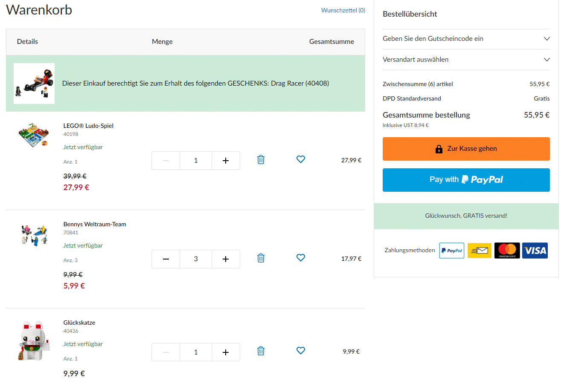
Task: Open the Wunschzettel (0) link
Action: point(343,10)
